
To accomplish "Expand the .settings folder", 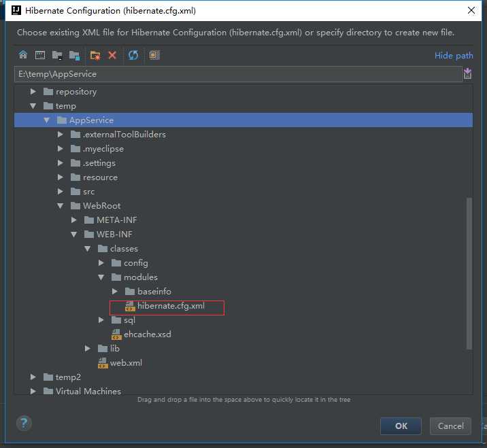I will point(61,163).
